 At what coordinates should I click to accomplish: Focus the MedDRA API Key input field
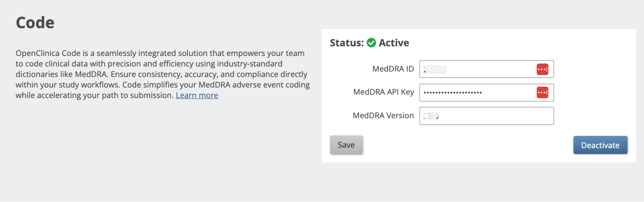504,93
